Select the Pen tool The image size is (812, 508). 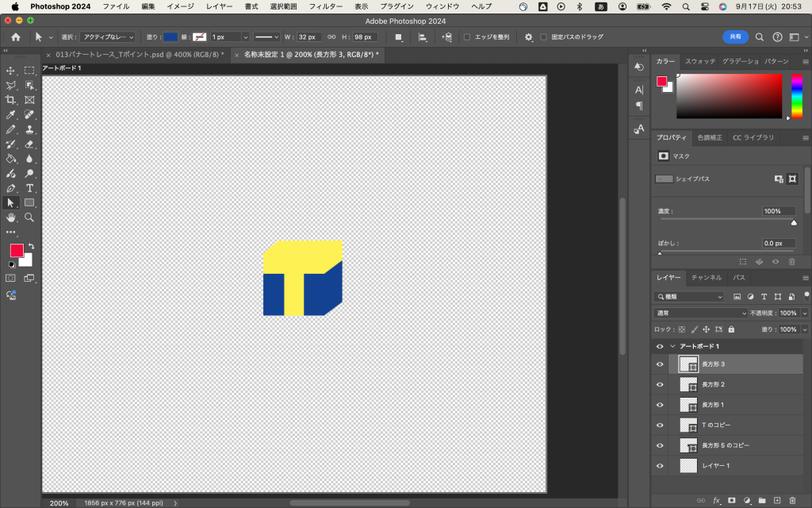click(11, 188)
